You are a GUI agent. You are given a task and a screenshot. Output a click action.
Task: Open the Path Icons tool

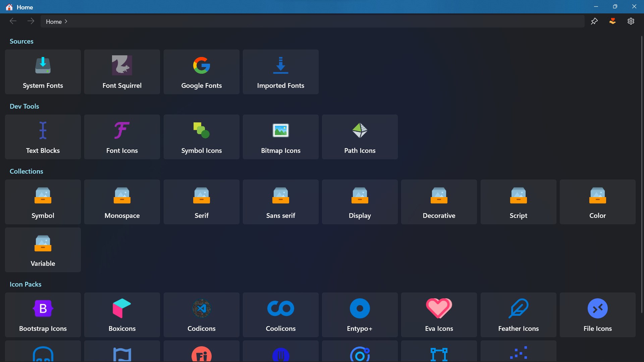(x=360, y=137)
